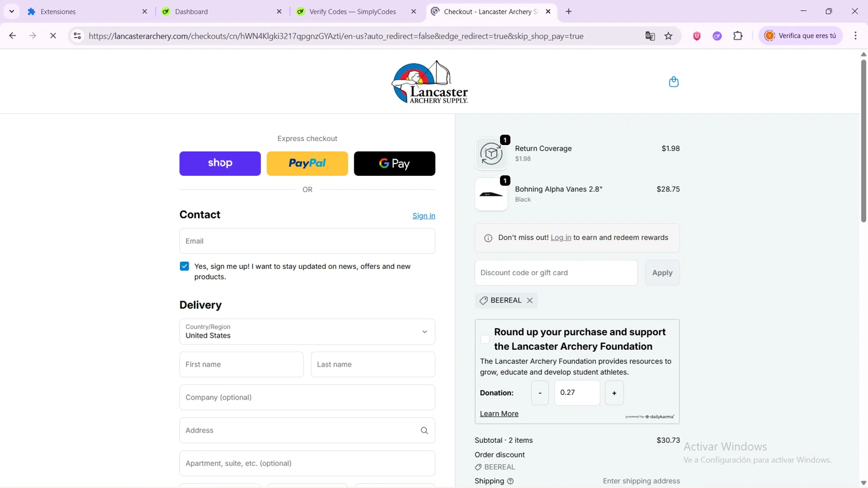The width and height of the screenshot is (868, 488).
Task: Click the page vertical scrollbar
Action: click(863, 141)
